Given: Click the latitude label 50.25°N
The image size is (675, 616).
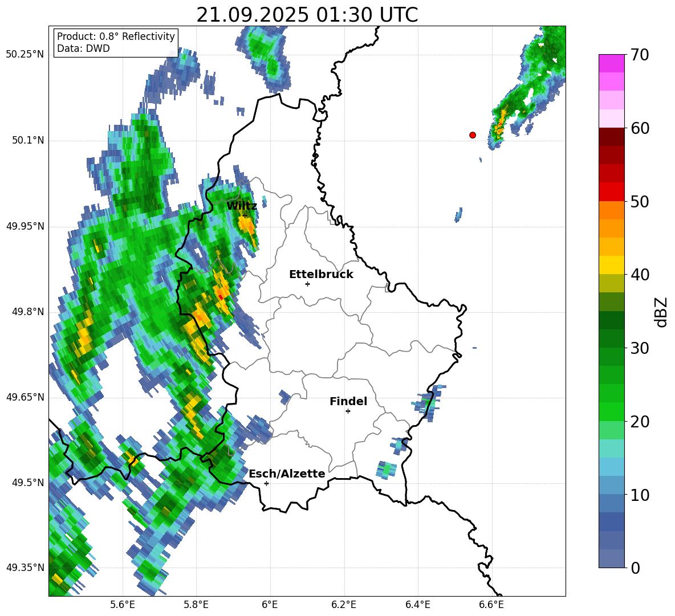Looking at the screenshot, I should point(25,55).
